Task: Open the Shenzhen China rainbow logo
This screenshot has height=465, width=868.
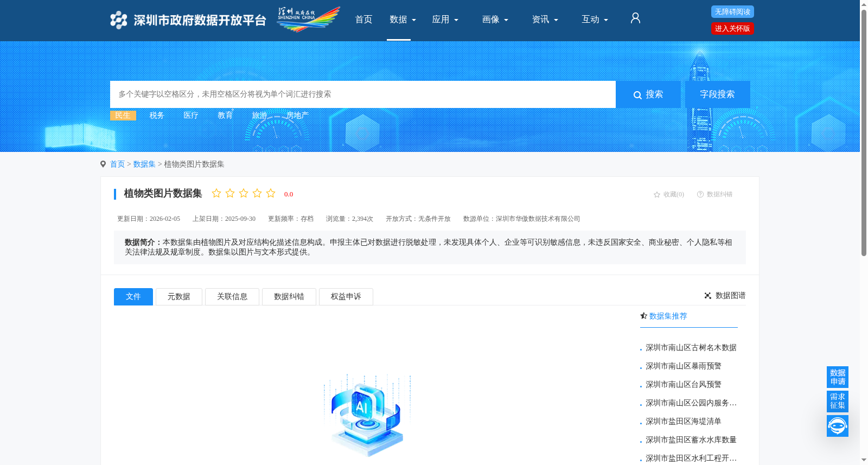Action: pyautogui.click(x=308, y=20)
